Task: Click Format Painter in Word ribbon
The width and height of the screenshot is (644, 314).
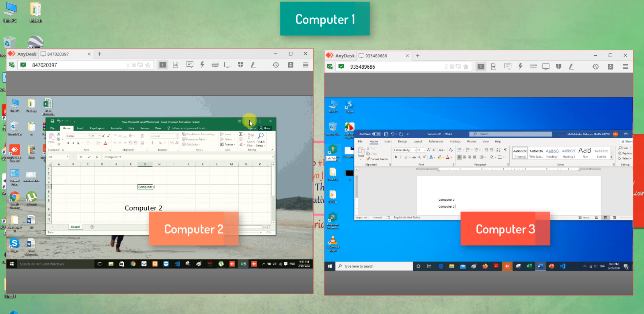Action: 377,159
